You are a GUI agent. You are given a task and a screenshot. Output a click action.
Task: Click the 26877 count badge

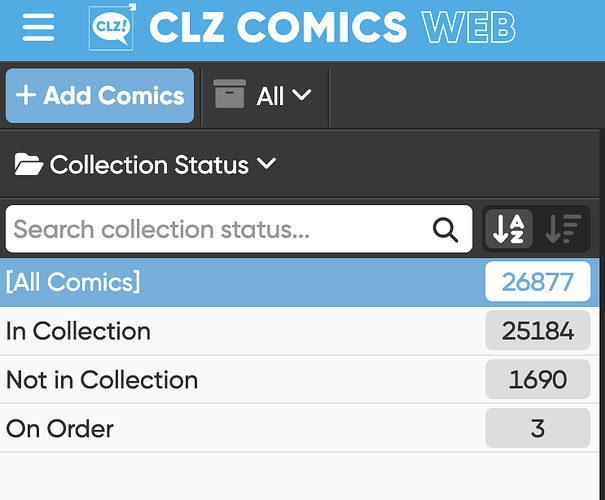pyautogui.click(x=538, y=282)
